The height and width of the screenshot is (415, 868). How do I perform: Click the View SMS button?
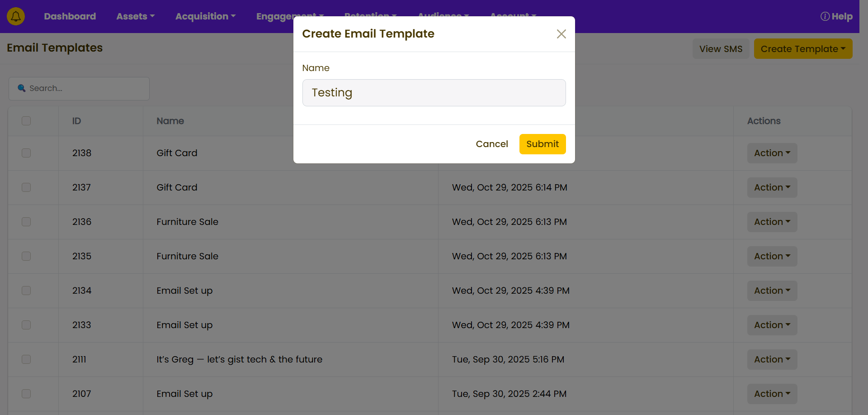pyautogui.click(x=721, y=49)
